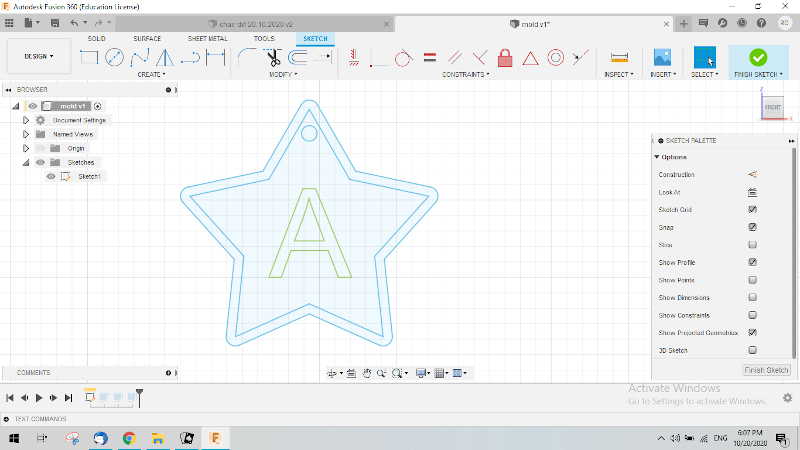Toggle the Sketch Grid checkbox
800x450 pixels.
pyautogui.click(x=752, y=210)
